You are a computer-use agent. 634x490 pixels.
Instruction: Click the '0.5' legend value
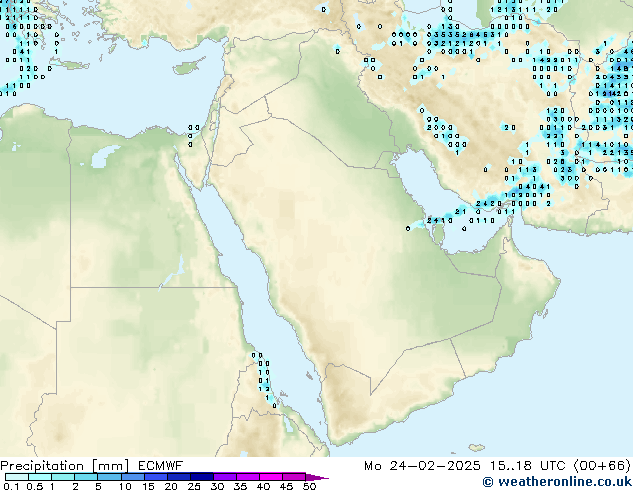coord(34,486)
